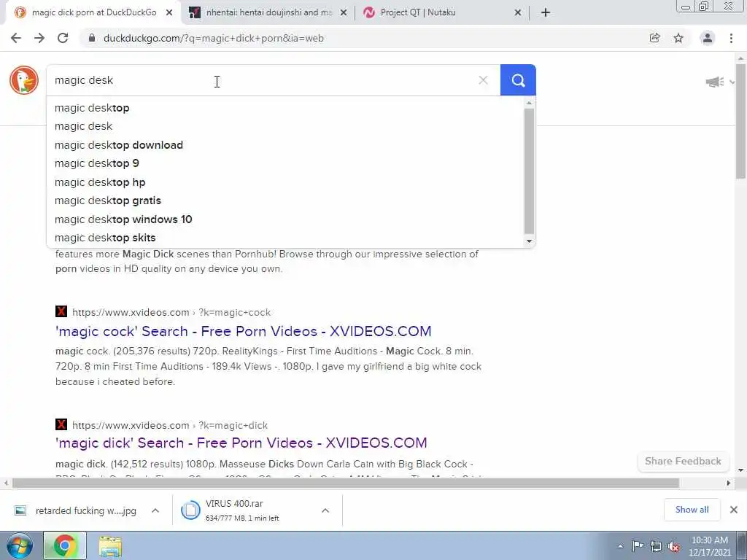Clear the search box with the X

pos(483,80)
